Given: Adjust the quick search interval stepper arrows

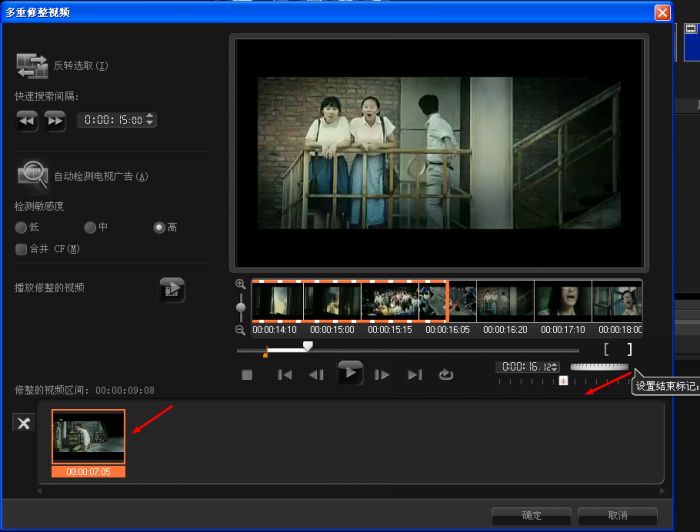Looking at the screenshot, I should [150, 120].
